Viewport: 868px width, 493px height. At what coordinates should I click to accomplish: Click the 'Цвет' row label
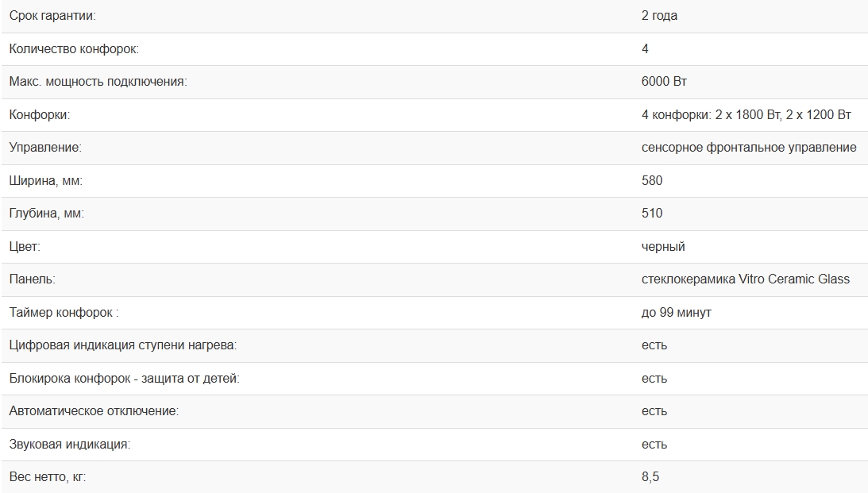[25, 247]
